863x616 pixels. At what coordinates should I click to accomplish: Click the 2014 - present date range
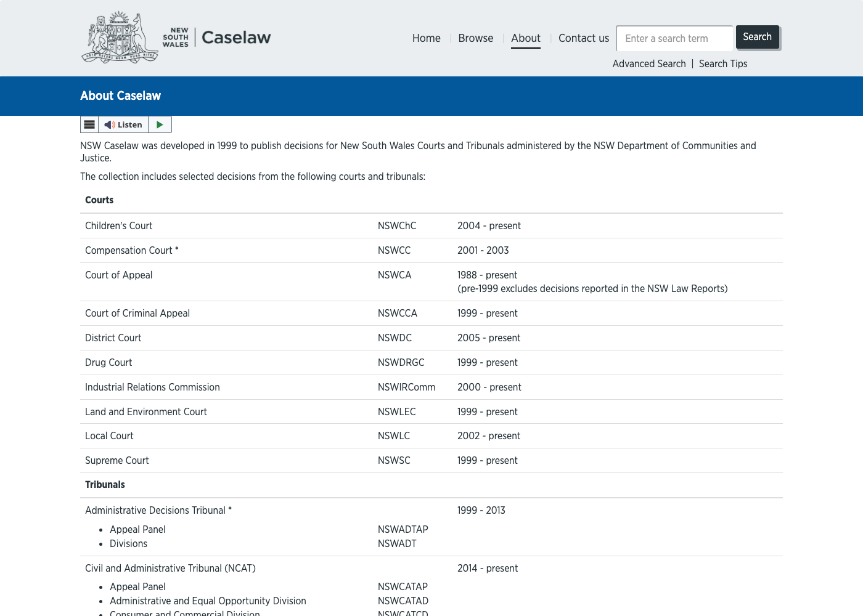click(x=488, y=569)
